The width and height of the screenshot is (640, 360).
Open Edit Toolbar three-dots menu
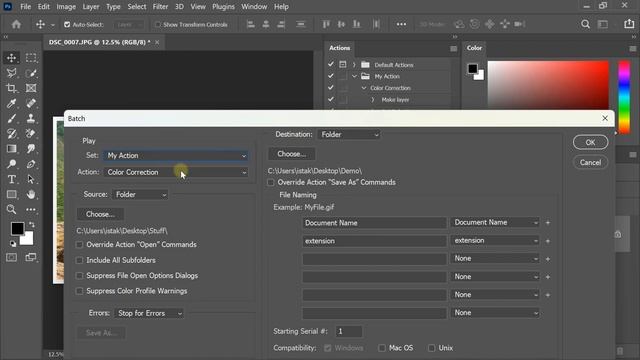coord(31,209)
